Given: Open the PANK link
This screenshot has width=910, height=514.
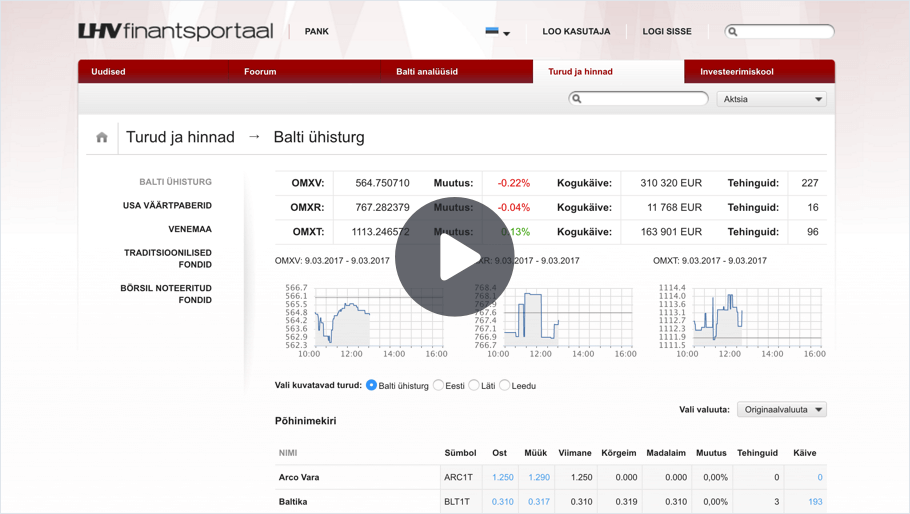Looking at the screenshot, I should click(317, 31).
